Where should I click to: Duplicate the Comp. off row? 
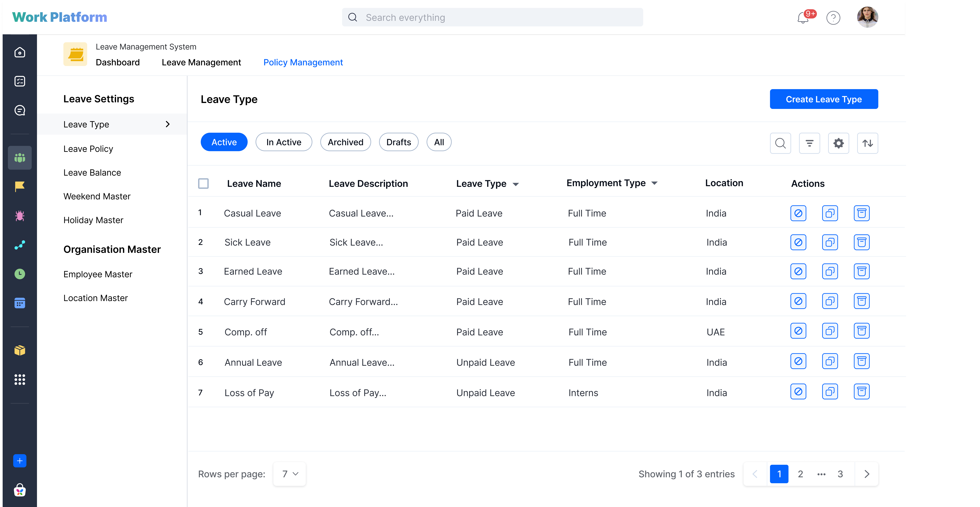pyautogui.click(x=830, y=331)
